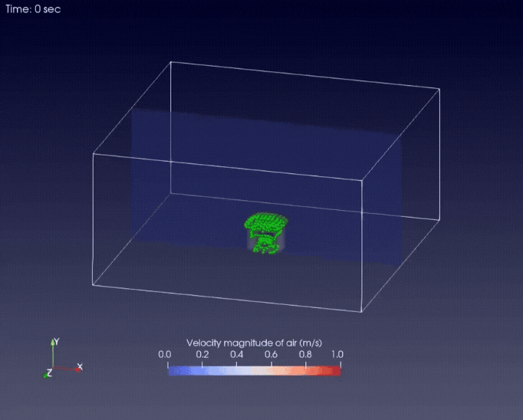Click the 0.2 tick label on legend
The image size is (523, 420).
201,355
